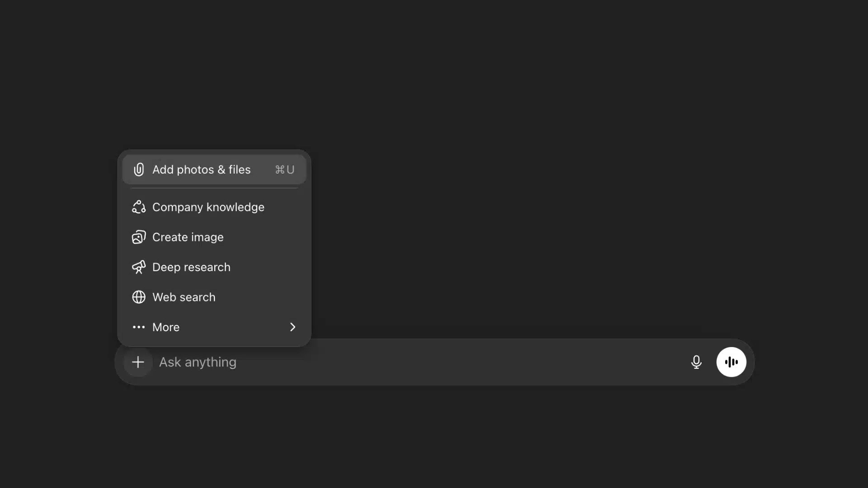Click the Company knowledge icon

tap(139, 207)
